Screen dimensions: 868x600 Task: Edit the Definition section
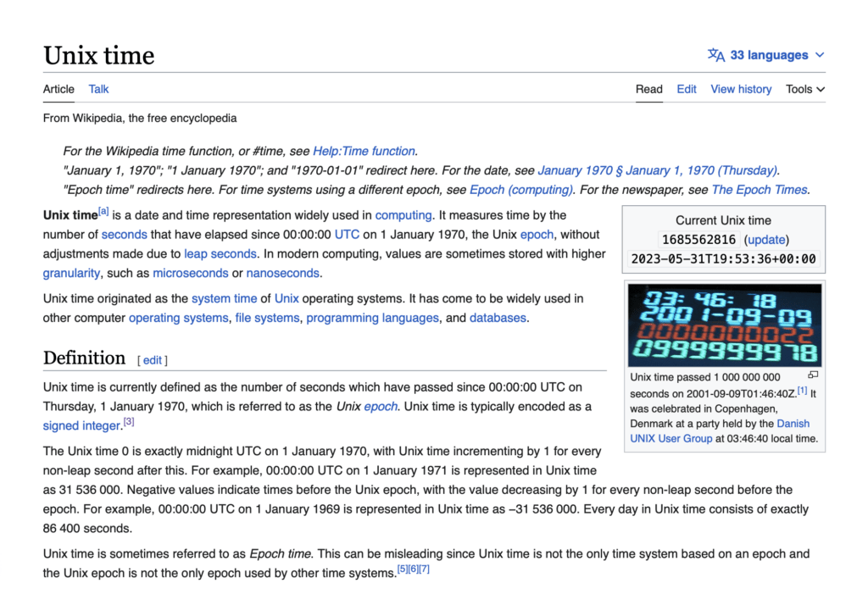point(153,360)
